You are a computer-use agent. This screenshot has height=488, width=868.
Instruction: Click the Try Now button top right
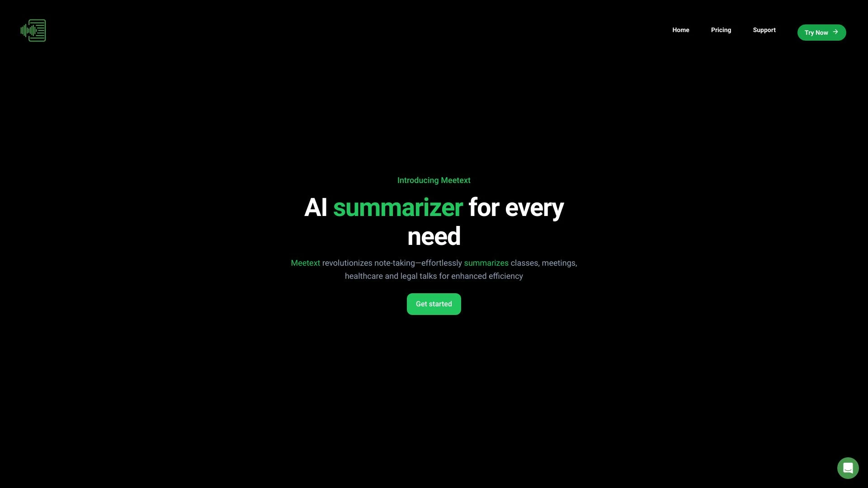(821, 32)
